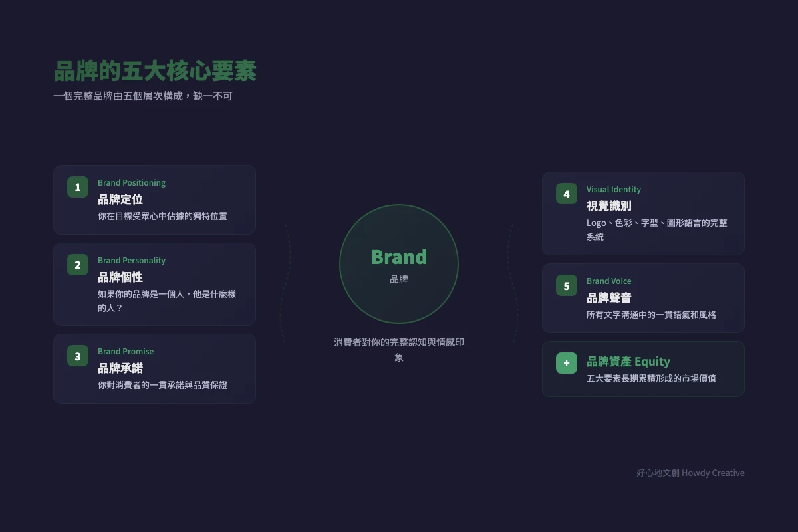Click the 品牌資產 Equity heading
Image resolution: width=798 pixels, height=532 pixels.
pyautogui.click(x=628, y=362)
